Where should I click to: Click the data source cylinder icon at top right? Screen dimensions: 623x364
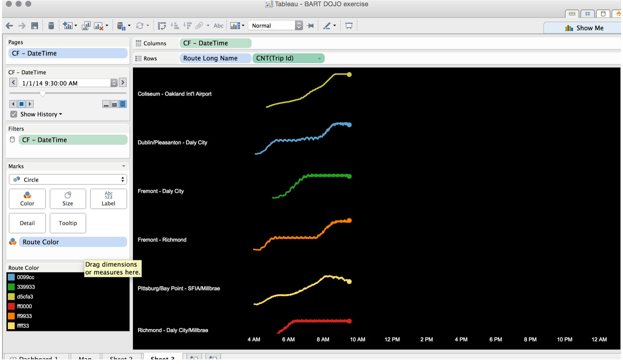coord(603,14)
